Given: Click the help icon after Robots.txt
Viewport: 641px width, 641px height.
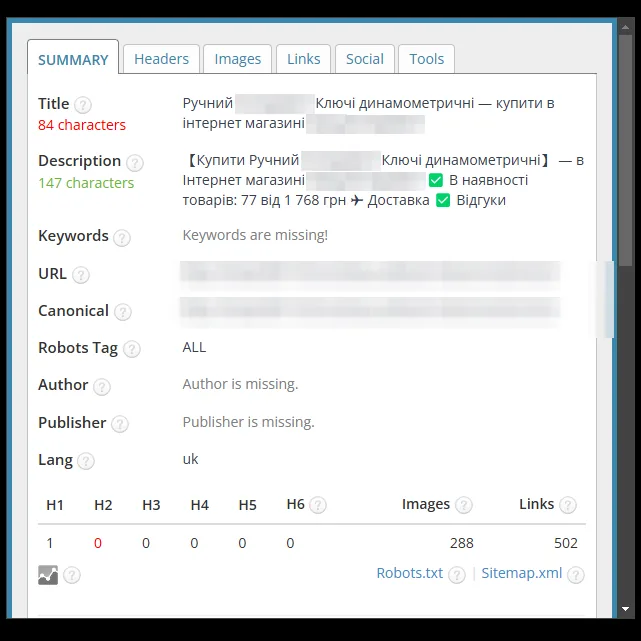Looking at the screenshot, I should coord(457,575).
